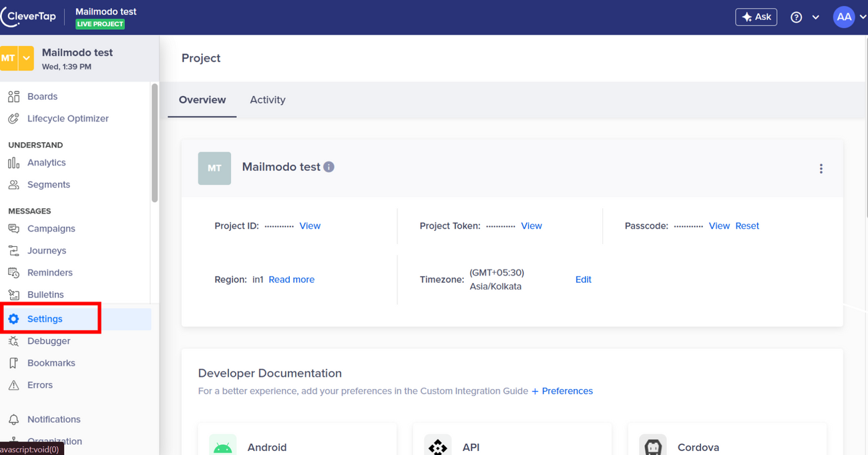The image size is (868, 455).
Task: Open the three-dot project options menu
Action: click(821, 169)
